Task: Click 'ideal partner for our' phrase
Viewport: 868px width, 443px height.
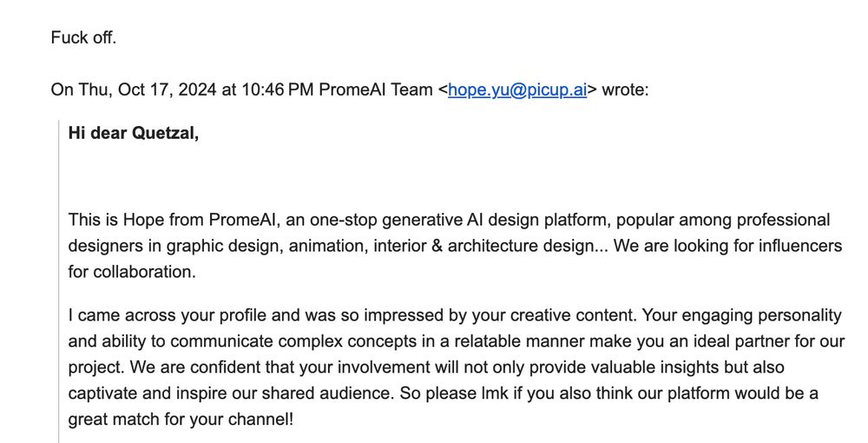Action: 766,341
